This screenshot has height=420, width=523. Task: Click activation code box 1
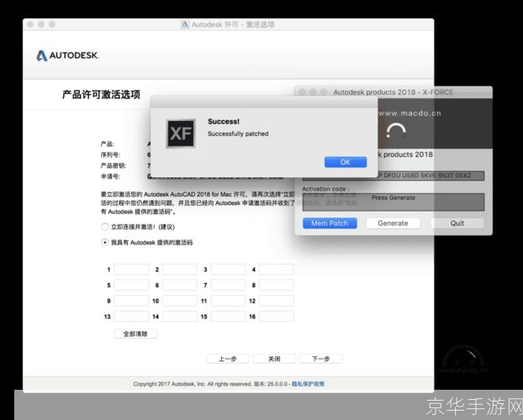pos(131,270)
